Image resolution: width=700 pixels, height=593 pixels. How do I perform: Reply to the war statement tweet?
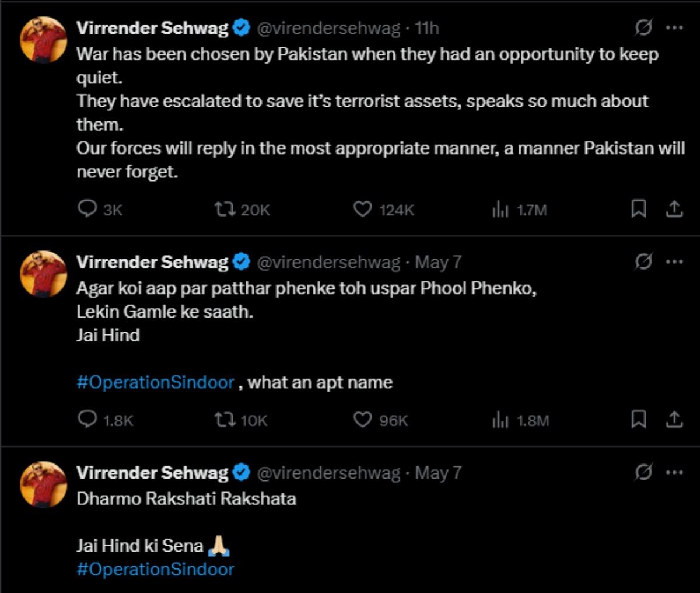87,210
